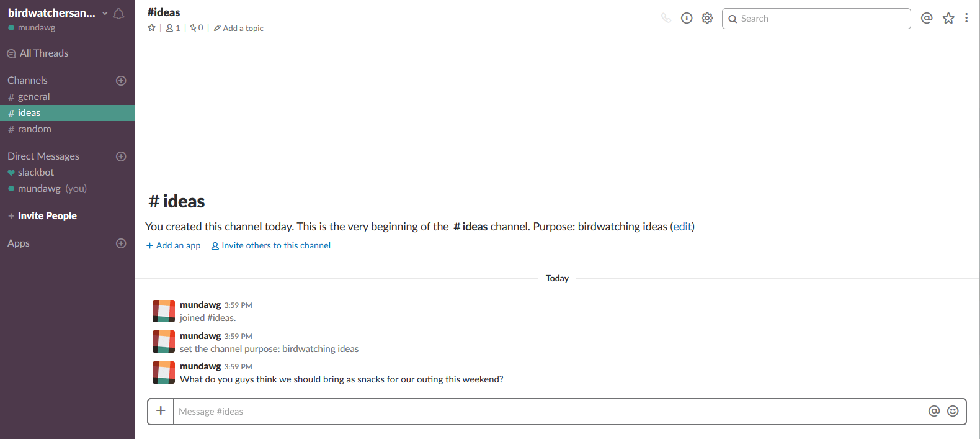Insert a mention with message box @ icon
This screenshot has width=980, height=439.
(934, 411)
